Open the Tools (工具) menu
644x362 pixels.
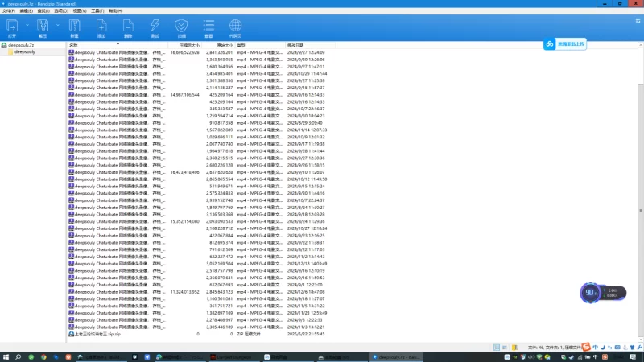[97, 11]
